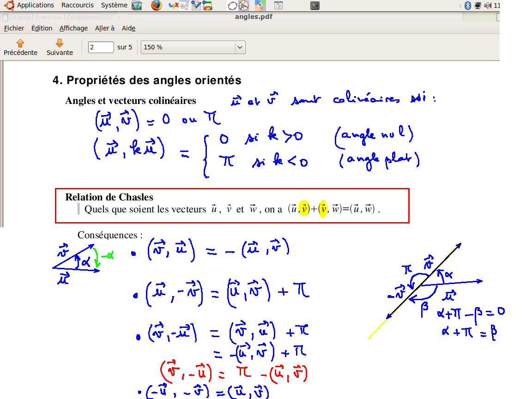Click the network connection tray icon

click(x=478, y=6)
